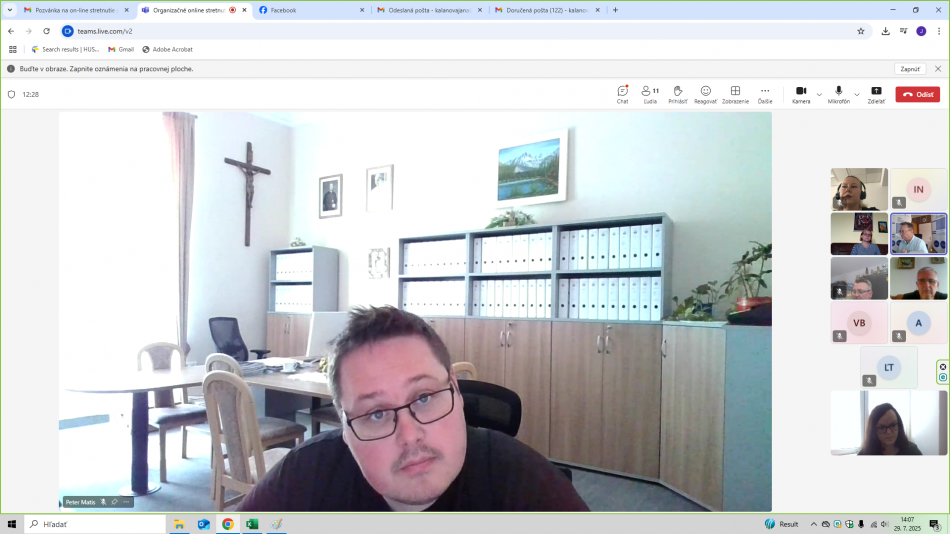
Task: Open File Explorer from the taskbar
Action: [179, 524]
